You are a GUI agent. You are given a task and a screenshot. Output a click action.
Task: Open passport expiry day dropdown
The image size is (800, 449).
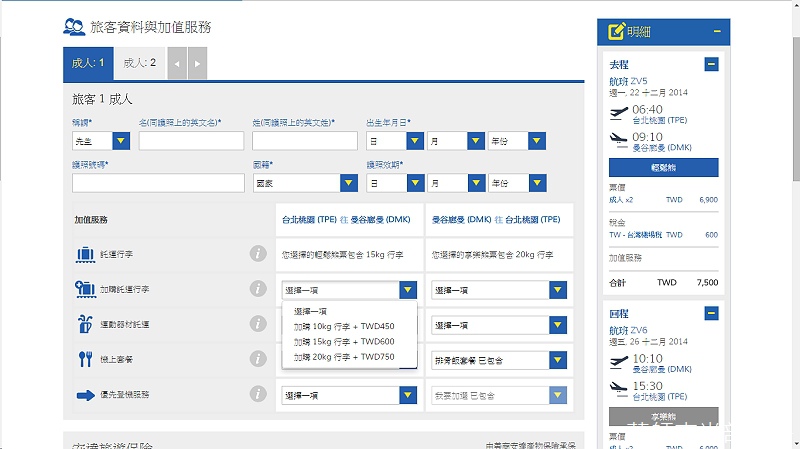coord(395,183)
